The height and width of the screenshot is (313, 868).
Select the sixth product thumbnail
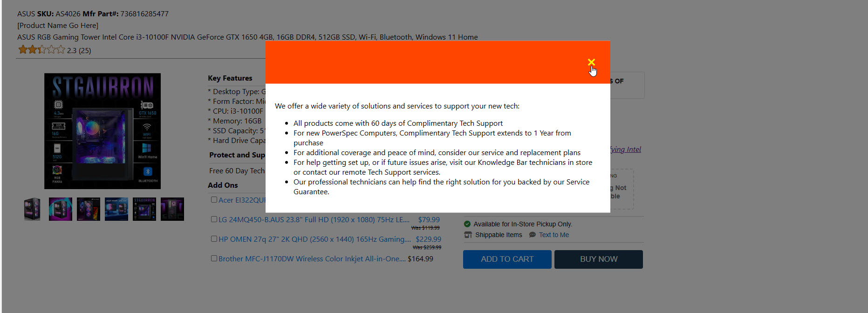[172, 209]
